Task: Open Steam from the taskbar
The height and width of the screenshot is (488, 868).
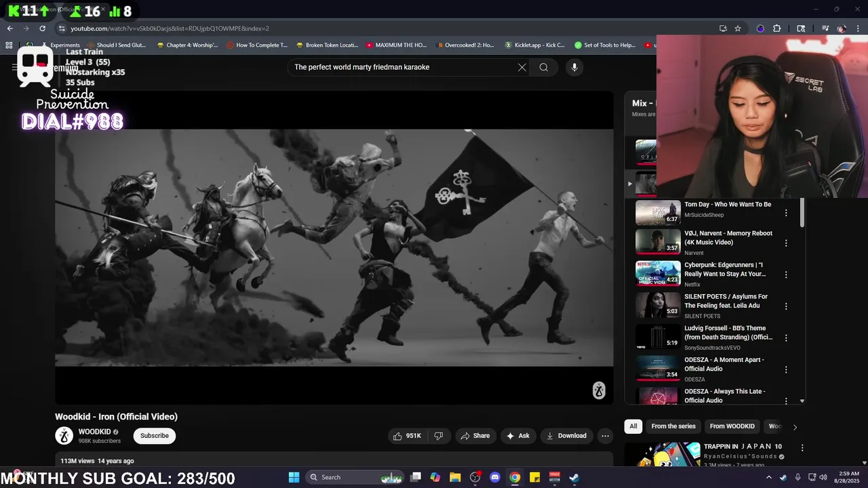Action: pyautogui.click(x=574, y=477)
